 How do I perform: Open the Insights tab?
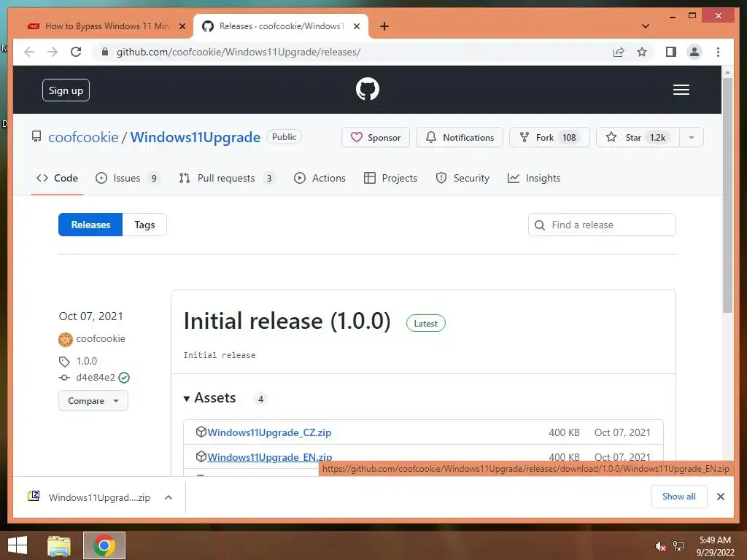click(x=534, y=178)
